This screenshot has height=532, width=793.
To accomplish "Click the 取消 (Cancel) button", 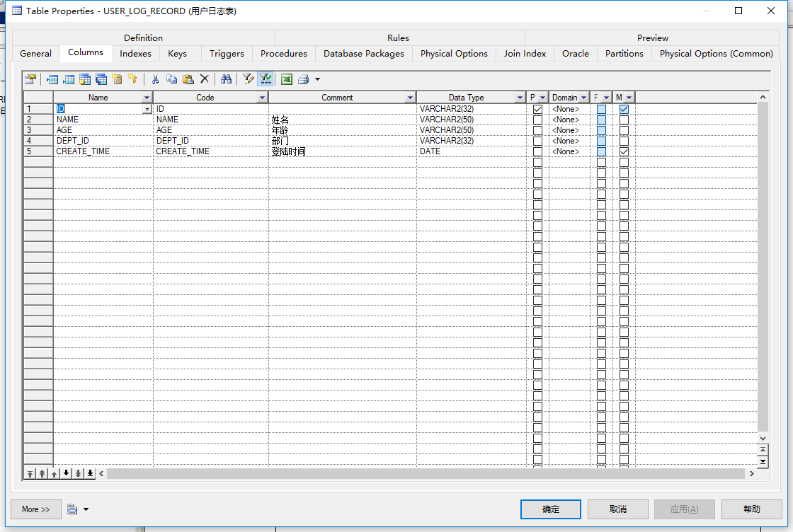I will click(x=618, y=509).
